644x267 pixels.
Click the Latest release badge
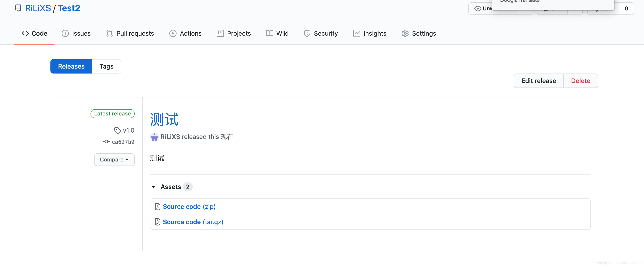pos(113,113)
